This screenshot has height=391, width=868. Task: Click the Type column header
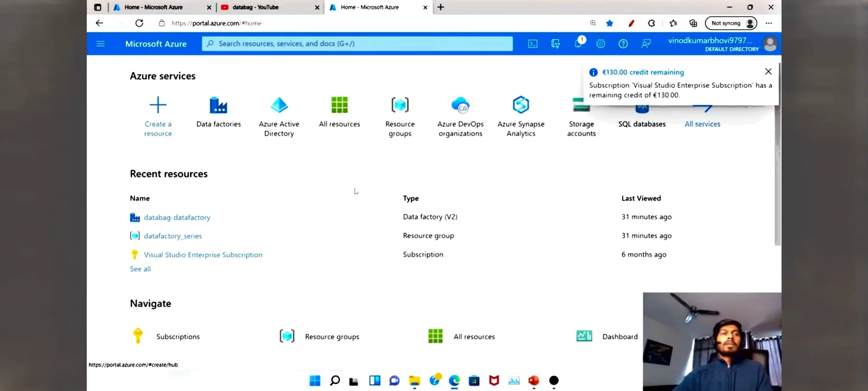coord(411,198)
